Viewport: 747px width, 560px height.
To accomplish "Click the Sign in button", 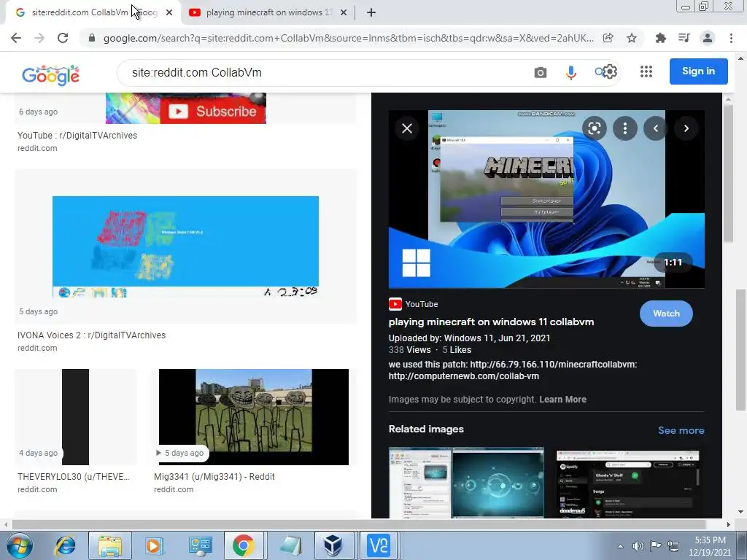I will point(698,71).
